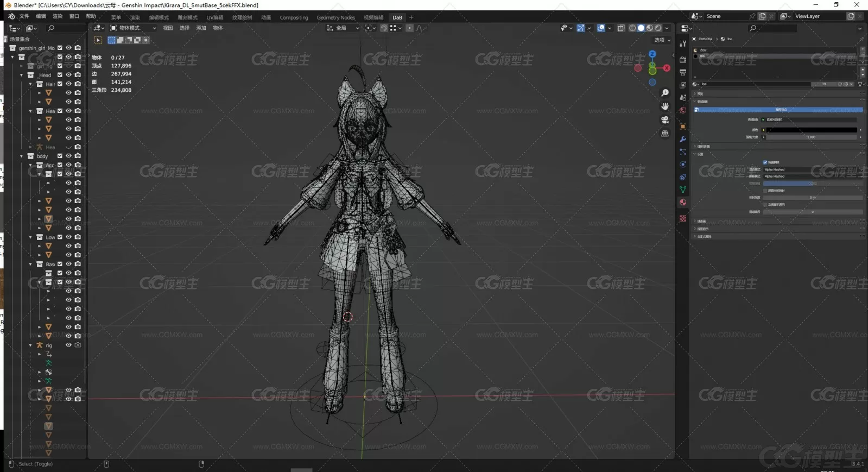868x472 pixels.
Task: Open the shadow mode Alpha Hashed dropdown
Action: 813,177
